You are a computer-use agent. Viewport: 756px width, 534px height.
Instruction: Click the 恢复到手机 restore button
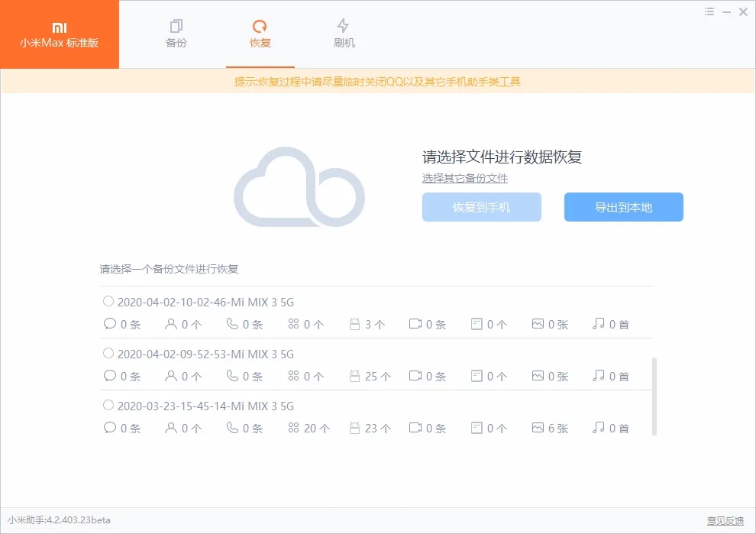tap(481, 207)
